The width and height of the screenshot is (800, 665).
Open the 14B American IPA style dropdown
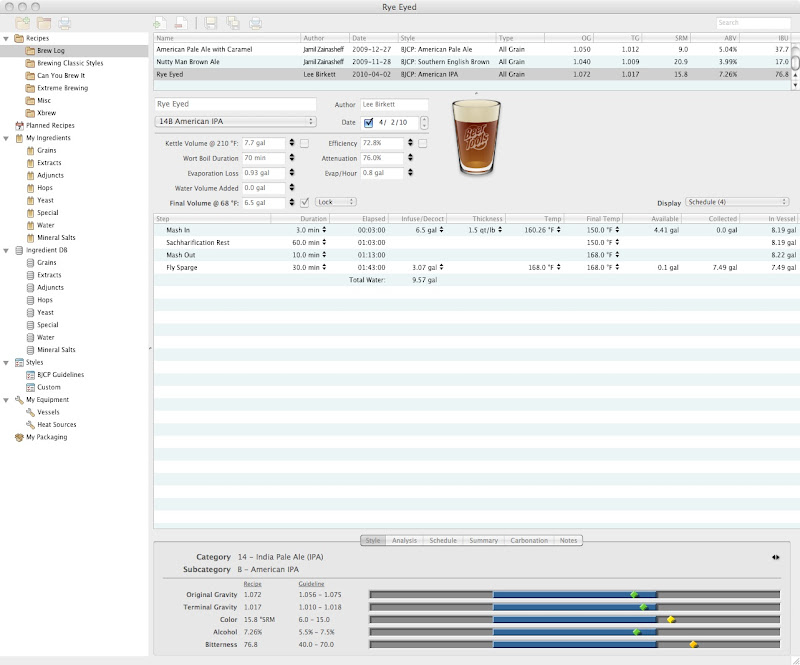click(x=235, y=122)
